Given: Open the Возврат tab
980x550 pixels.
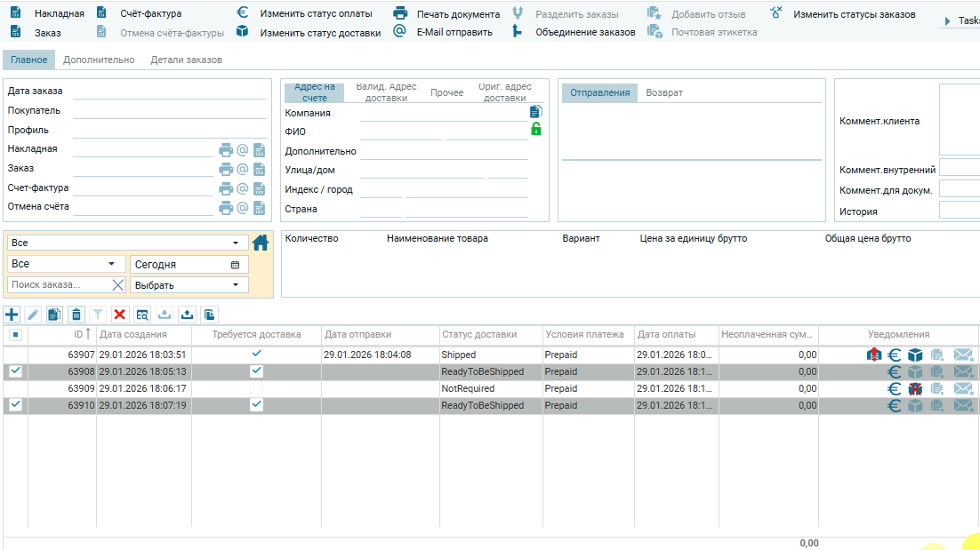Looking at the screenshot, I should coord(664,93).
